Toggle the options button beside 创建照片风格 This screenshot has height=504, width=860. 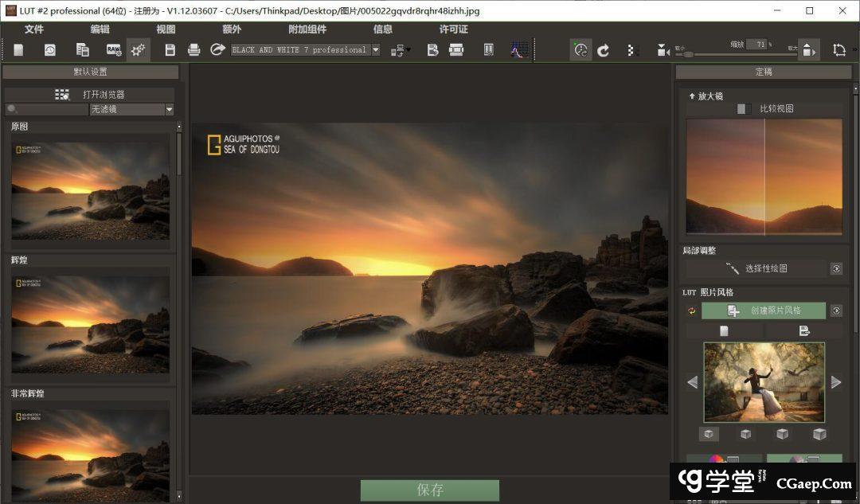point(836,311)
